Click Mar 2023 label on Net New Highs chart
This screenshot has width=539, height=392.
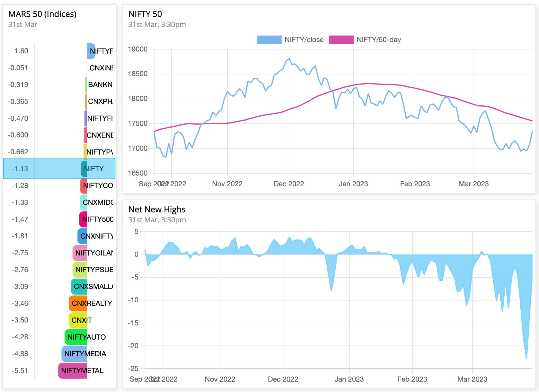(x=472, y=379)
